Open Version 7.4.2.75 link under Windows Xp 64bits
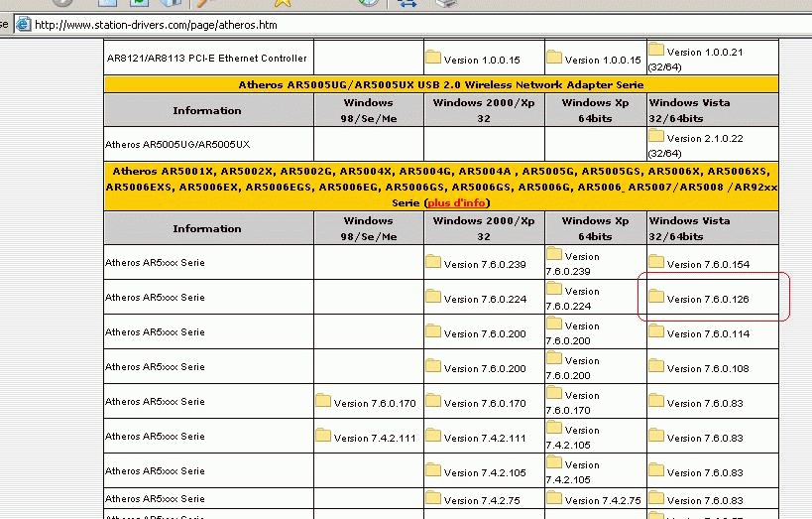 (603, 500)
